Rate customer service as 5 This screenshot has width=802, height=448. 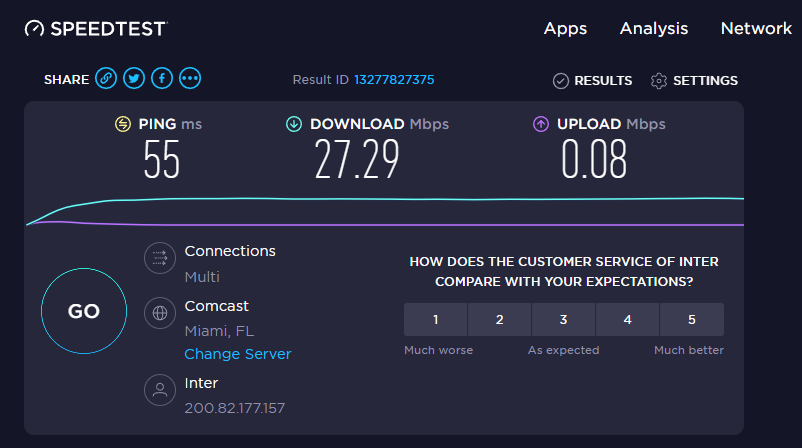[x=692, y=320]
